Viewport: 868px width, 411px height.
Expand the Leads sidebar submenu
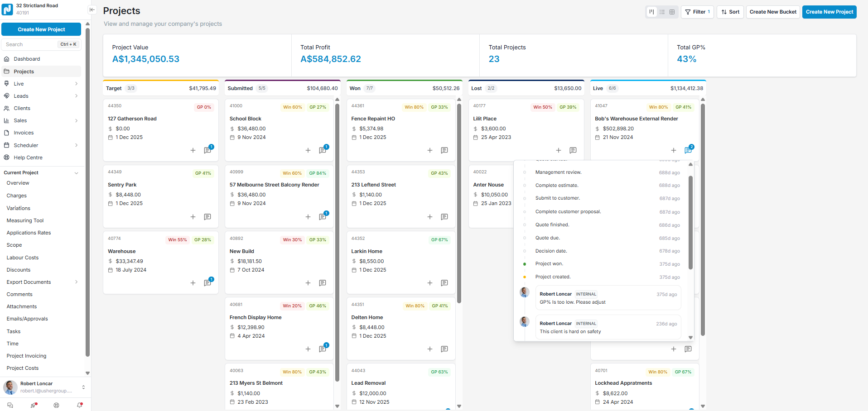coord(76,96)
